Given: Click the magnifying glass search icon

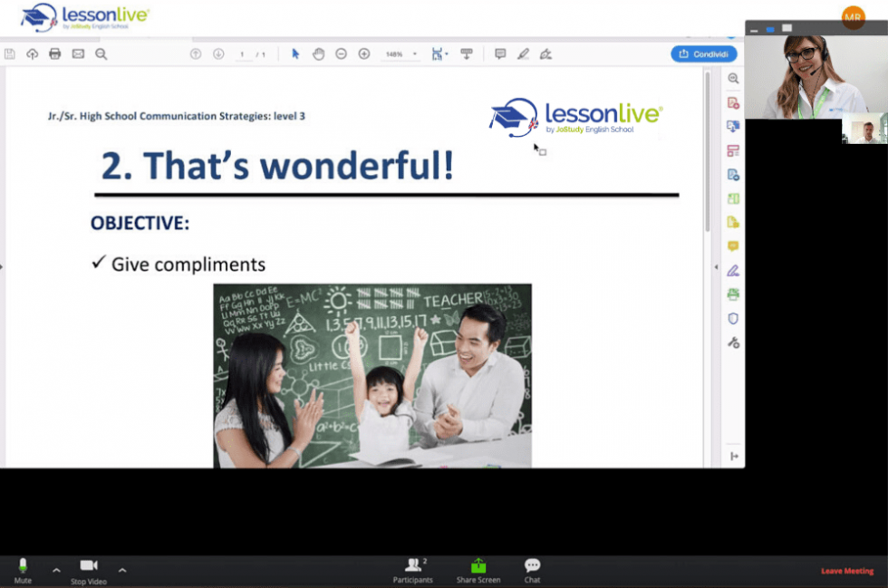Looking at the screenshot, I should pos(100,53).
